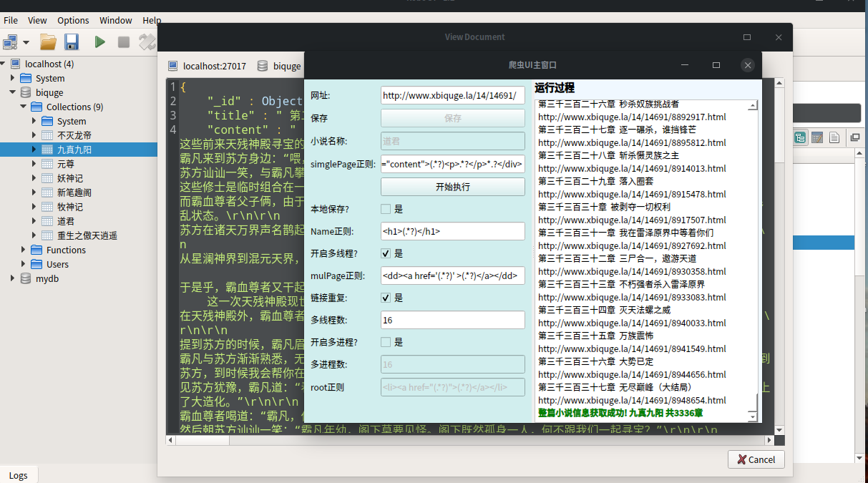Switch to tree view mode icon

(800, 137)
